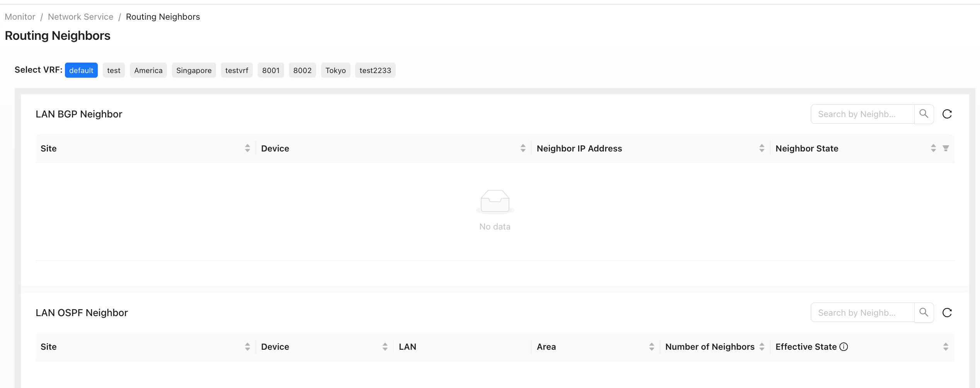Click the Select VRF label
Screen dimensions: 980x388
38,70
